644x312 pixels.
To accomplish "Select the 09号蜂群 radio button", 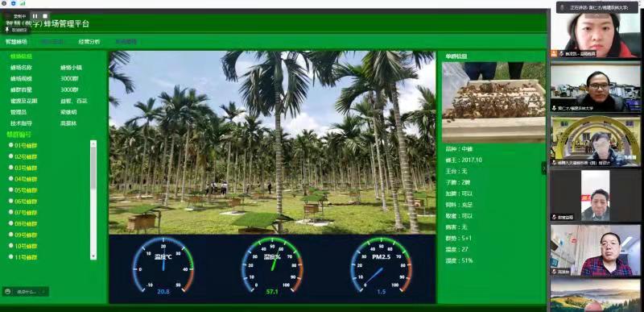I will pyautogui.click(x=10, y=235).
